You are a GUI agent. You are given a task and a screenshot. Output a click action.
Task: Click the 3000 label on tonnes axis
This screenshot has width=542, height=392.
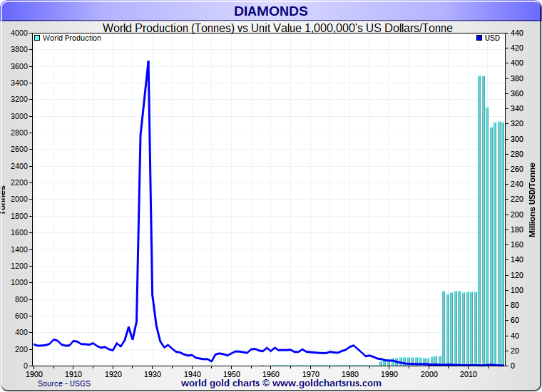pyautogui.click(x=19, y=116)
